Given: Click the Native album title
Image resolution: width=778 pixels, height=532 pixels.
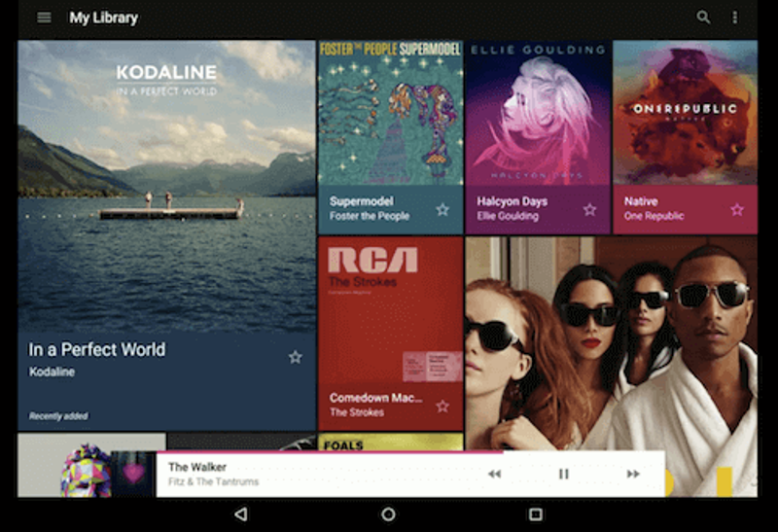Looking at the screenshot, I should point(641,201).
